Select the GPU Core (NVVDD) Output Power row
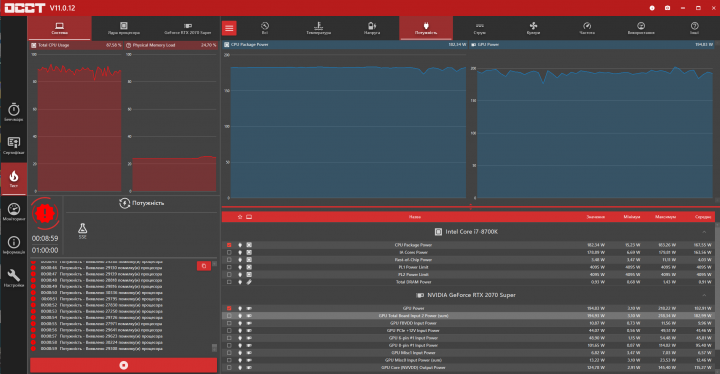 coord(468,368)
